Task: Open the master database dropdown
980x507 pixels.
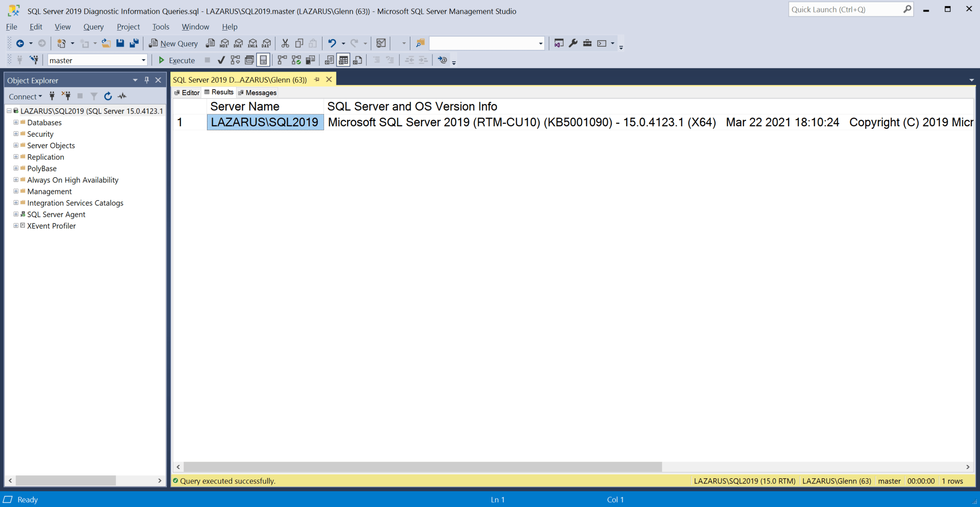Action: pyautogui.click(x=143, y=60)
